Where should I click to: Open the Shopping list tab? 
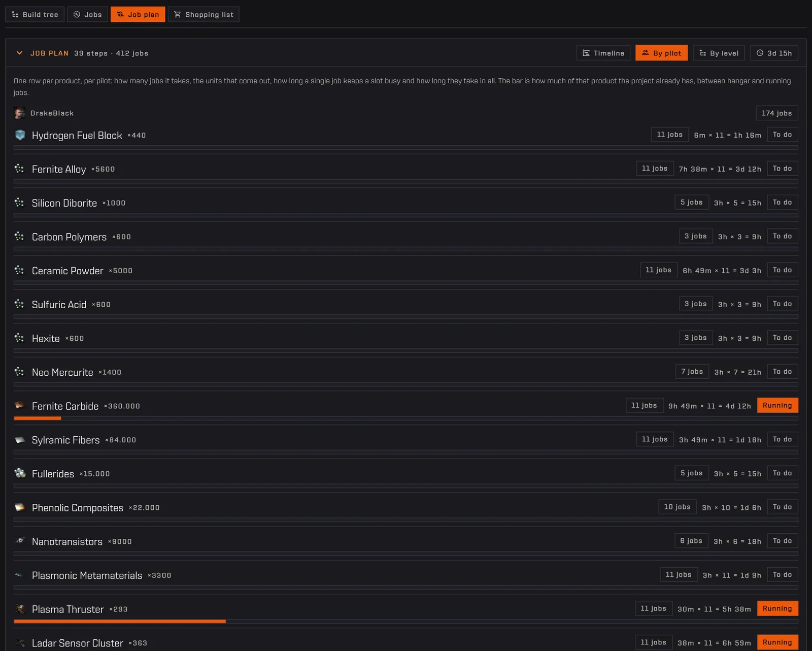pos(204,14)
